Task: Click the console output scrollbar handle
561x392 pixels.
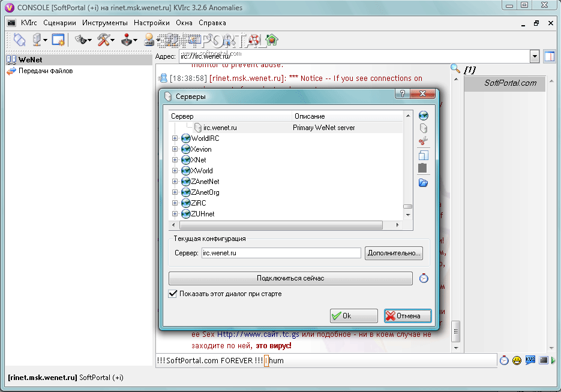Action: [455, 331]
